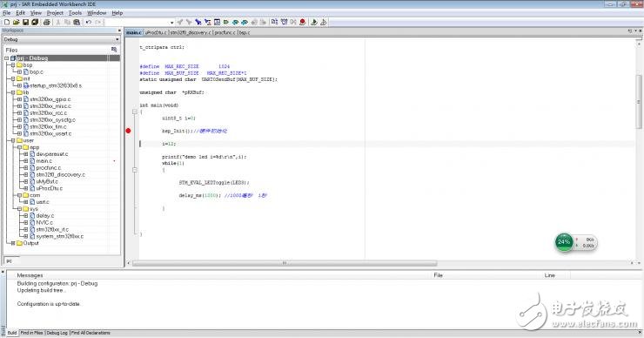Open the File menu

click(x=7, y=13)
